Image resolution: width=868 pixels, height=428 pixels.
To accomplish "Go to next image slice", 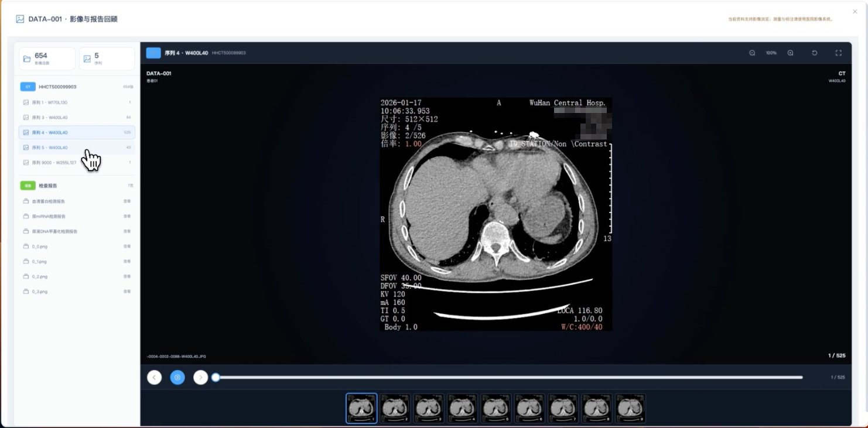I will pyautogui.click(x=201, y=378).
